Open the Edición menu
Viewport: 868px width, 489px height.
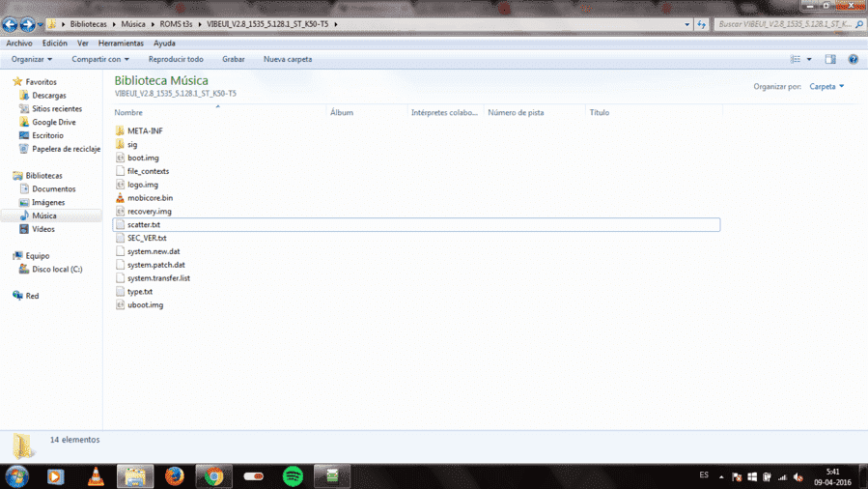[x=55, y=43]
